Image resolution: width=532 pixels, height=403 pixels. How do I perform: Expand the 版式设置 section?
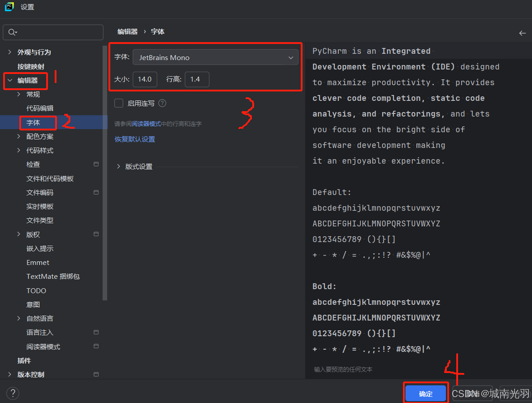point(118,166)
